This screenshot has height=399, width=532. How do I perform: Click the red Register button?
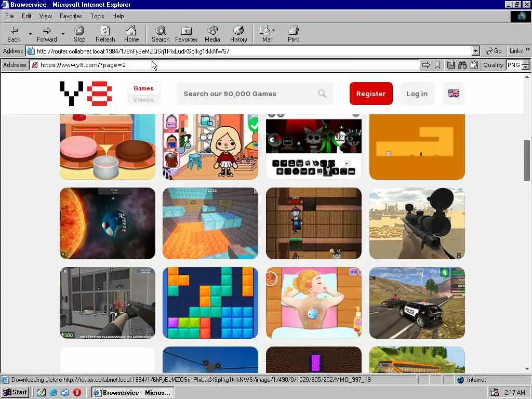click(371, 94)
